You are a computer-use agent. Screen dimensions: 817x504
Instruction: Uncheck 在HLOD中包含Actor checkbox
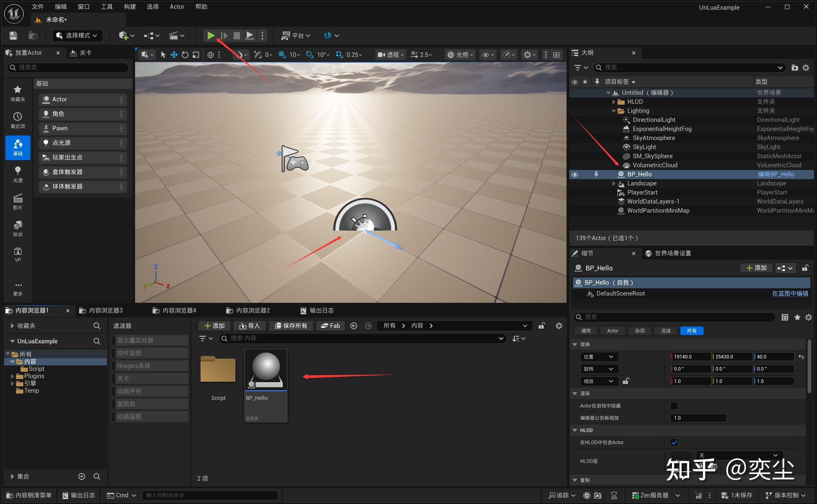674,442
